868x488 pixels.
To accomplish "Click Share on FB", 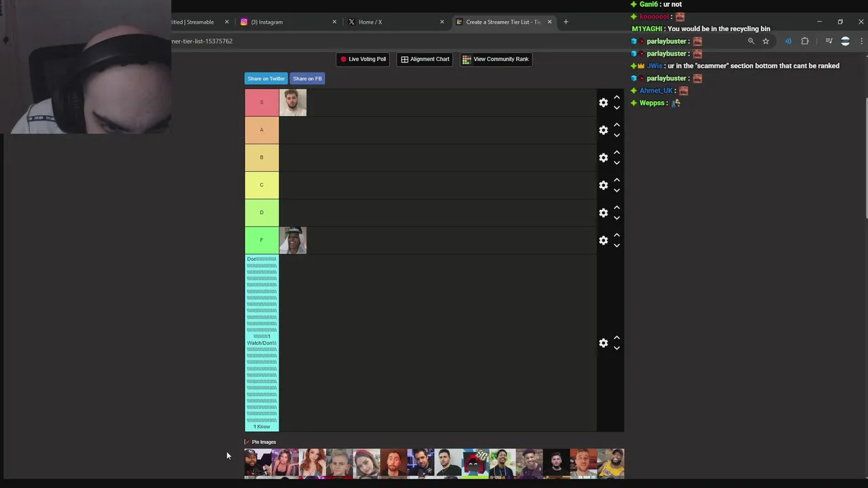I will pos(307,79).
